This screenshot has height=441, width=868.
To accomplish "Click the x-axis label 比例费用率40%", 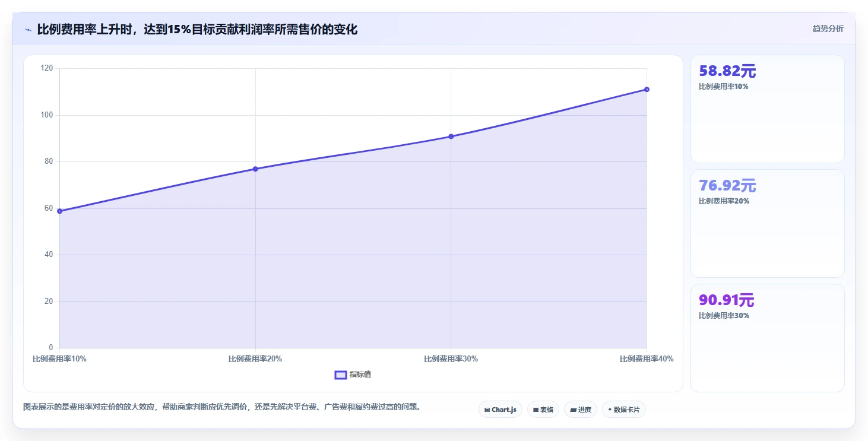I will click(647, 359).
